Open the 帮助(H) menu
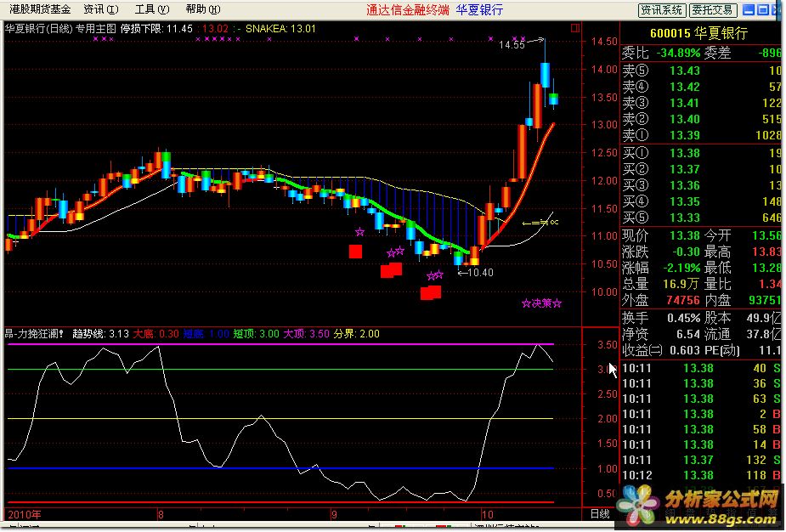 (202, 9)
